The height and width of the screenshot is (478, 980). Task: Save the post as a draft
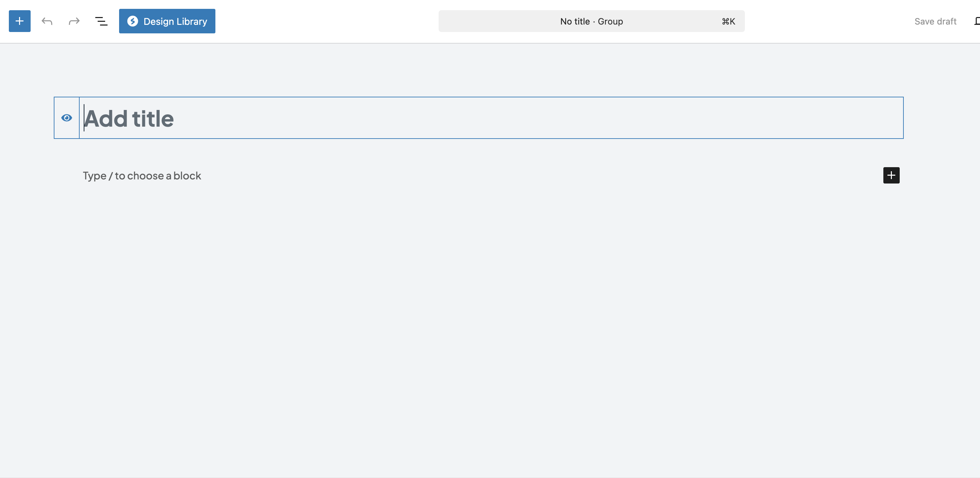935,21
